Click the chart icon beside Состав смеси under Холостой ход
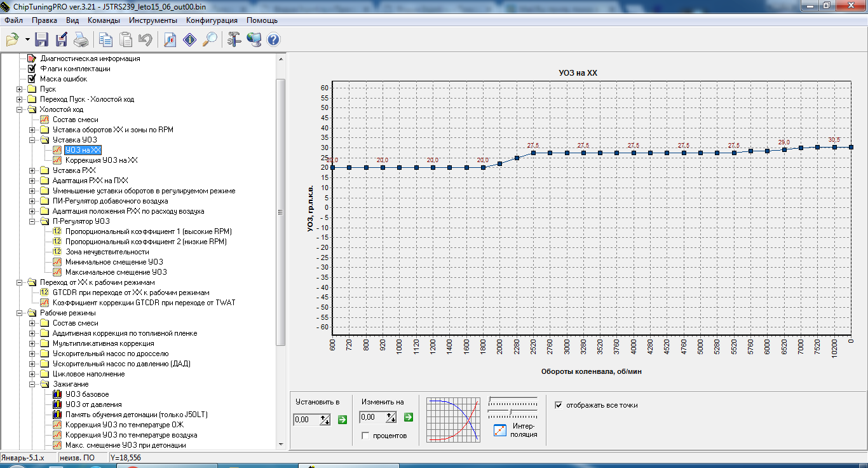The height and width of the screenshot is (468, 868). pos(44,120)
